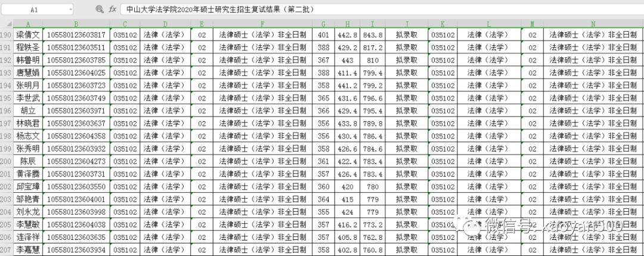Click the cell with name 杨志文

point(29,136)
